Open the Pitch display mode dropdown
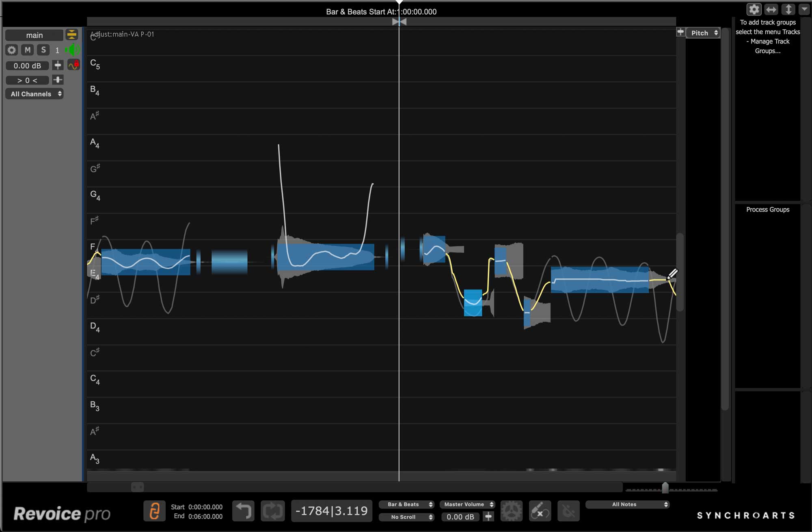Image resolution: width=812 pixels, height=532 pixels. [x=703, y=33]
